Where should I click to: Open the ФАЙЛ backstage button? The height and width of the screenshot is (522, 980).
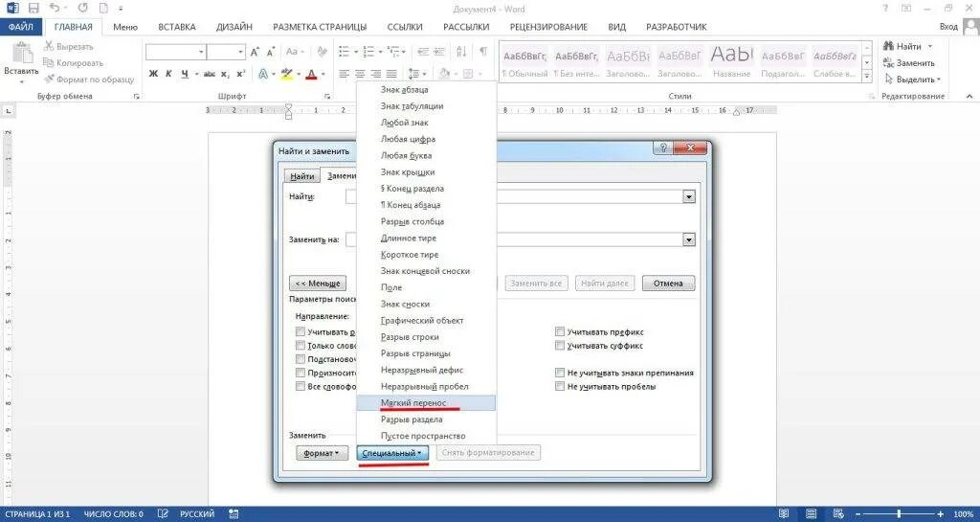[x=21, y=27]
